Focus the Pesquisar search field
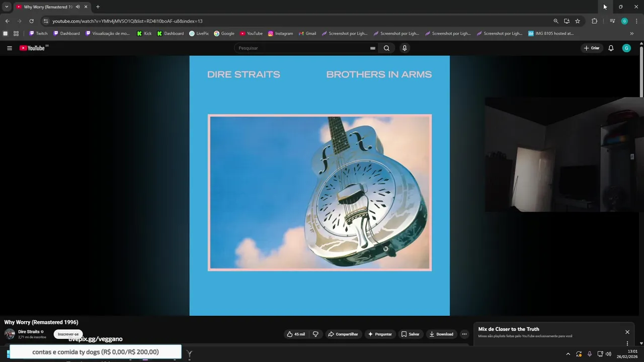 click(303, 48)
